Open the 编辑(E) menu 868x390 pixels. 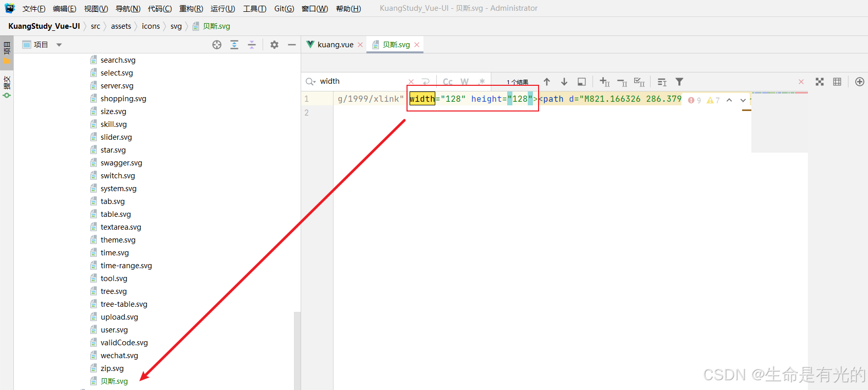click(65, 9)
